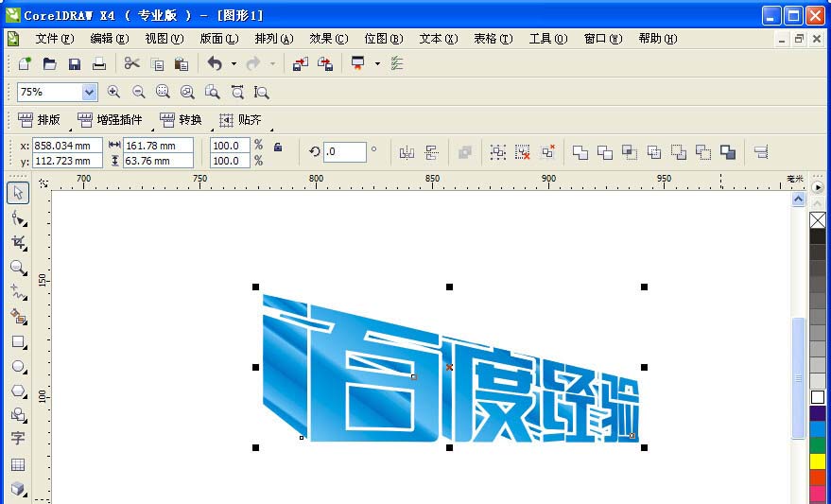
Task: Click the y position field 112.723 mm
Action: click(67, 161)
